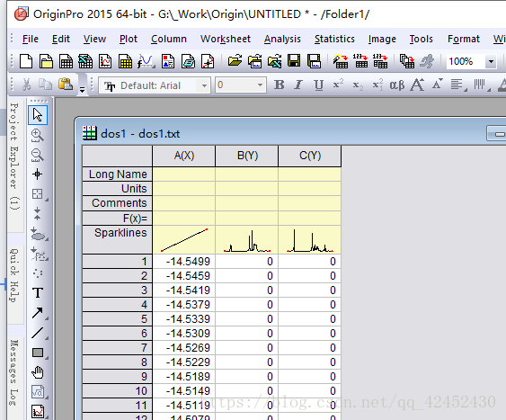Open the Analysis menu
The height and width of the screenshot is (420, 506).
[282, 39]
